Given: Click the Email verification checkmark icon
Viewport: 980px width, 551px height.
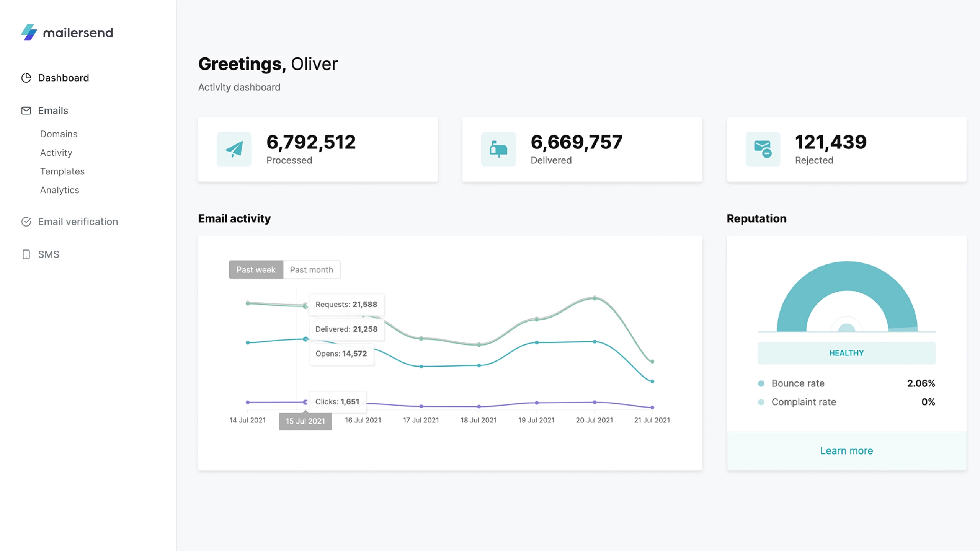Looking at the screenshot, I should click(26, 222).
